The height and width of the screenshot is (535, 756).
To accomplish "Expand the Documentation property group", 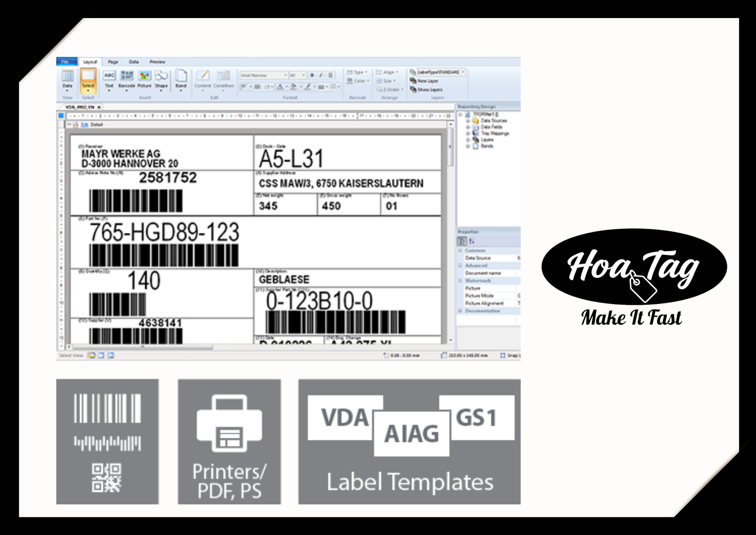I will point(460,311).
